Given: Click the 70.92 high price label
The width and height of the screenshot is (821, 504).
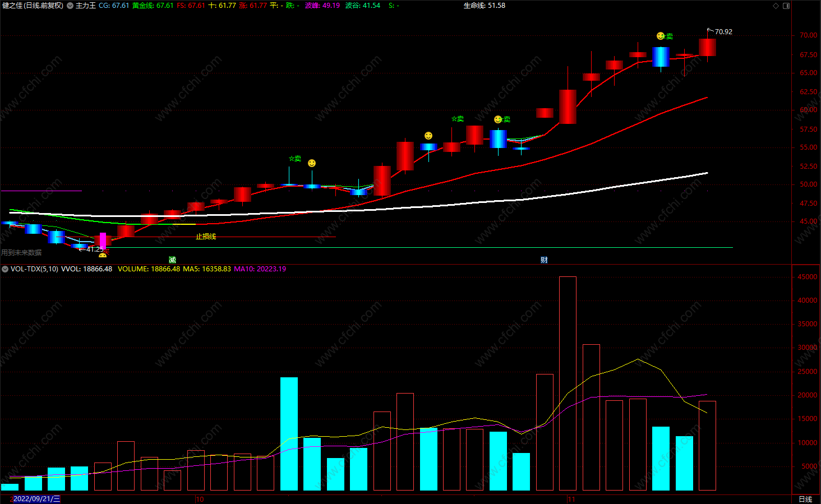Looking at the screenshot, I should pyautogui.click(x=723, y=32).
